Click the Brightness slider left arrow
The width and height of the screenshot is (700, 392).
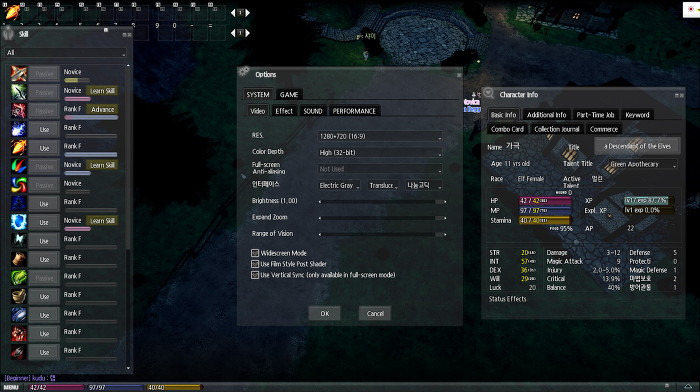(x=320, y=202)
